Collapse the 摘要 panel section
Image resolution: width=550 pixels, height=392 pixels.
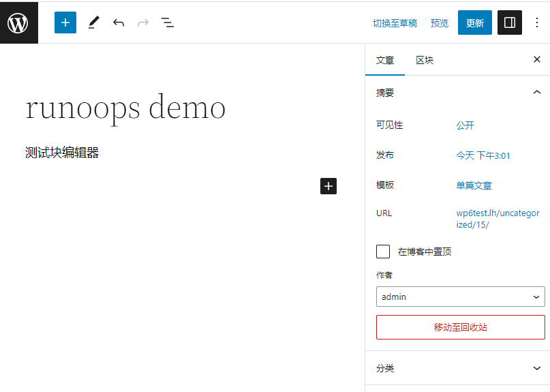click(x=536, y=93)
